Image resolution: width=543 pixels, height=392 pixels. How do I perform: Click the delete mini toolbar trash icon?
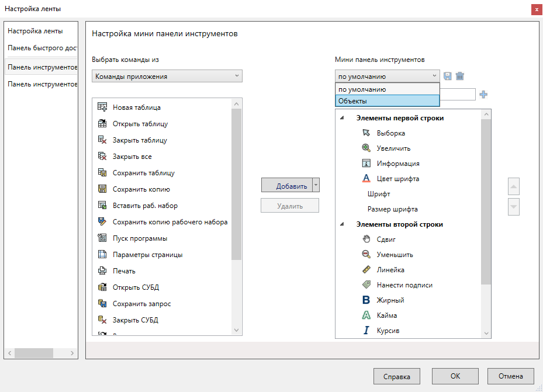tap(460, 77)
